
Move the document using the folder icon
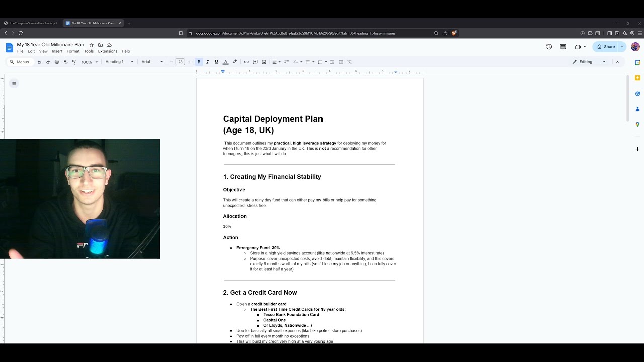pos(100,45)
